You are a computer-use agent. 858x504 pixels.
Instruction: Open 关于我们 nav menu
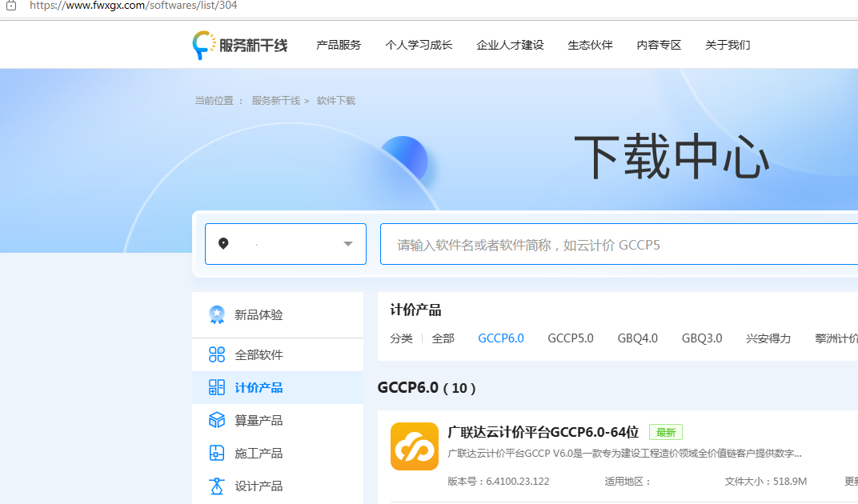click(728, 45)
